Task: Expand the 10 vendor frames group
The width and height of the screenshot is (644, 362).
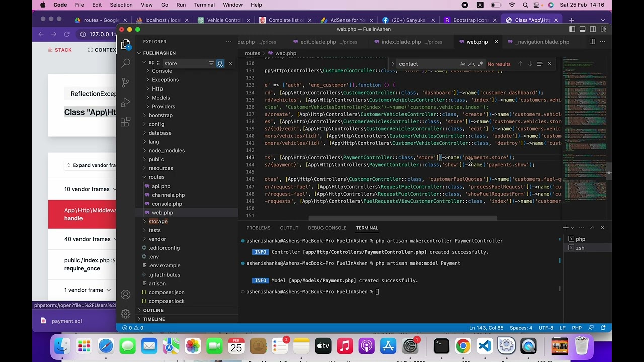Action: [x=90, y=189]
